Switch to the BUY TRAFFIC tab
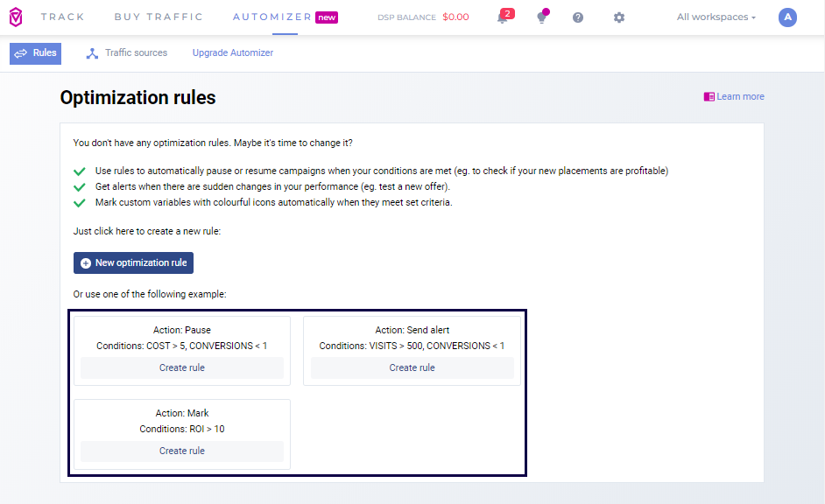This screenshot has width=825, height=504. 159,17
